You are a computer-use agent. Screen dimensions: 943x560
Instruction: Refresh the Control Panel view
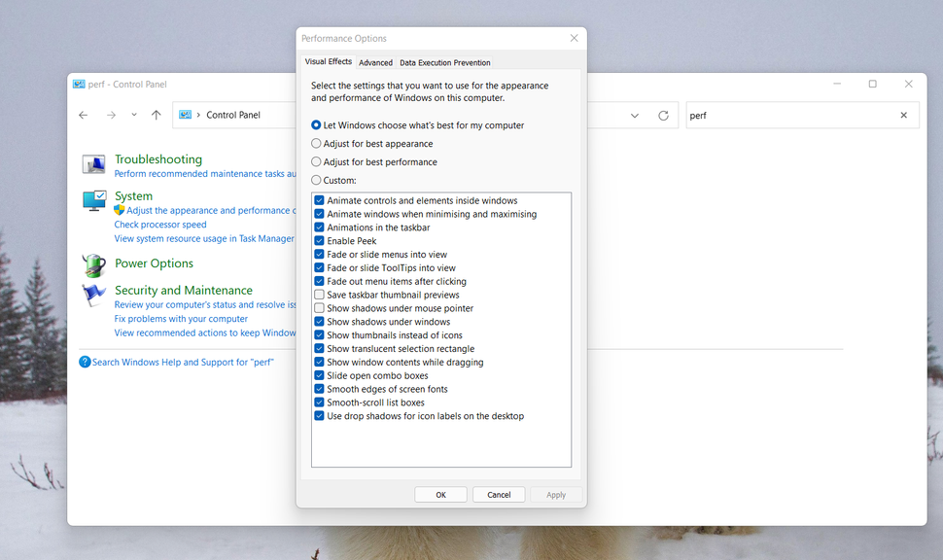[x=662, y=115]
